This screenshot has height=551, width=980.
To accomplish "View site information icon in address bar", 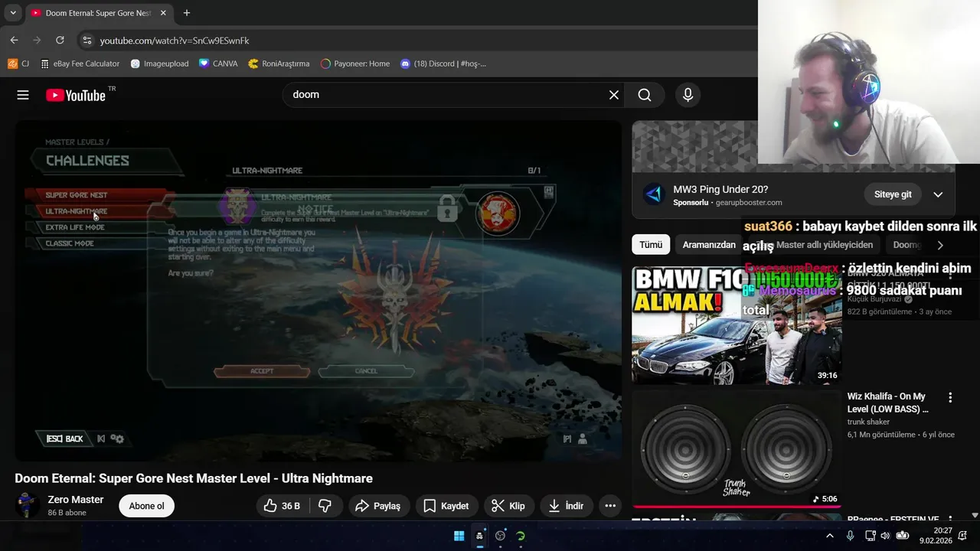I will click(87, 41).
